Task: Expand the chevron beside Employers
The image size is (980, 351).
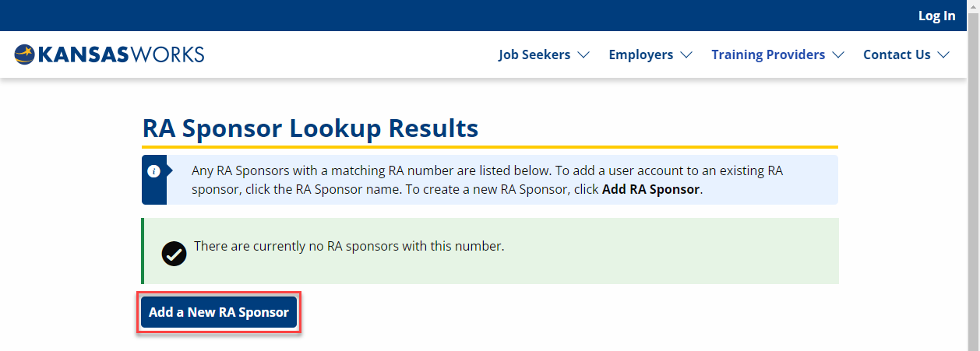Action: (x=686, y=55)
